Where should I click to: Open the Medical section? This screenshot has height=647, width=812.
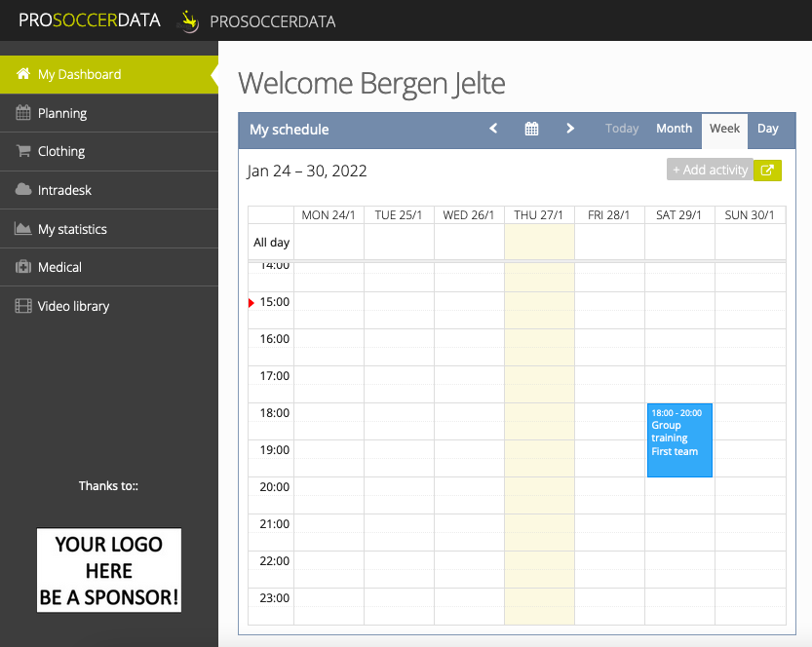point(109,268)
